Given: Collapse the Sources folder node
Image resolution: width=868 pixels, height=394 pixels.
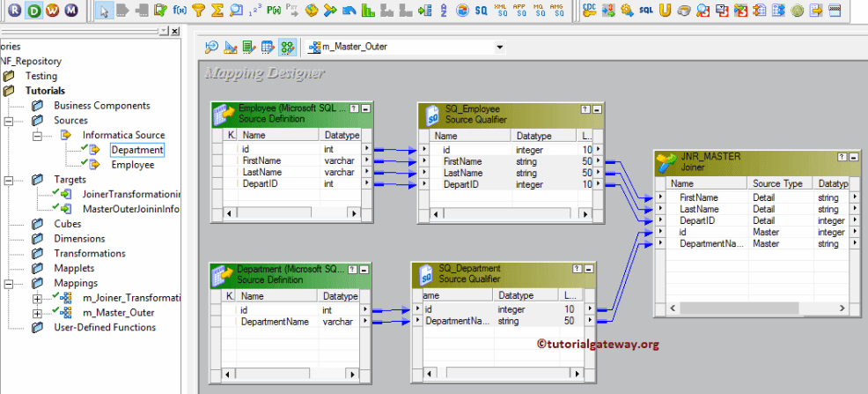Looking at the screenshot, I should coord(9,120).
